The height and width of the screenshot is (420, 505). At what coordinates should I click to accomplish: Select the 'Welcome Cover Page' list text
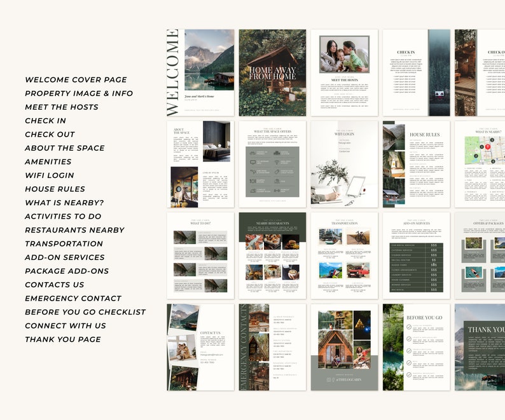coord(76,80)
